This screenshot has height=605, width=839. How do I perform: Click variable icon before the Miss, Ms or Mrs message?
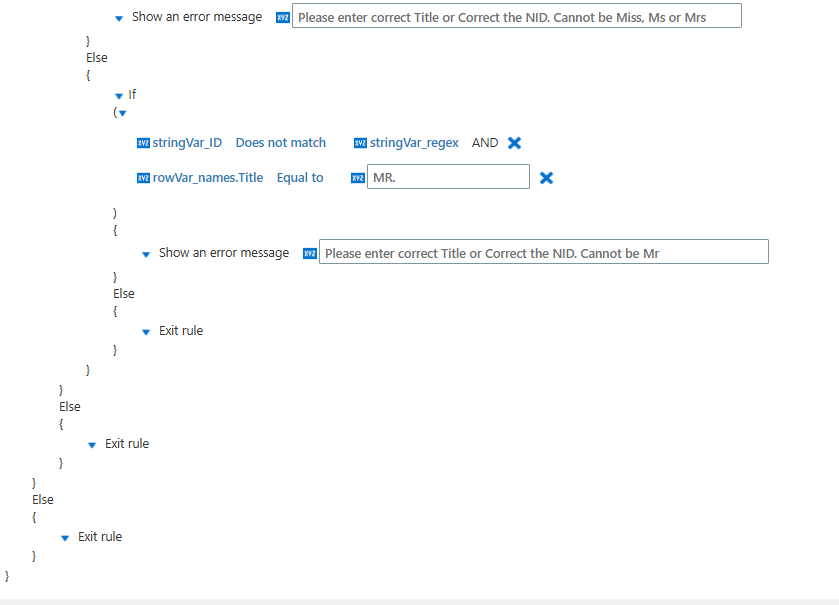pos(283,18)
